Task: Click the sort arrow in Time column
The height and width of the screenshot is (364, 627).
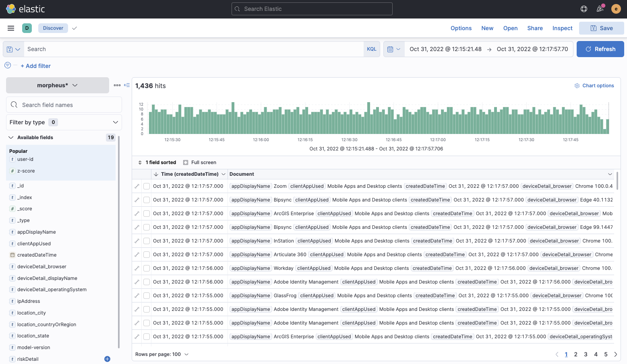Action: click(x=156, y=174)
